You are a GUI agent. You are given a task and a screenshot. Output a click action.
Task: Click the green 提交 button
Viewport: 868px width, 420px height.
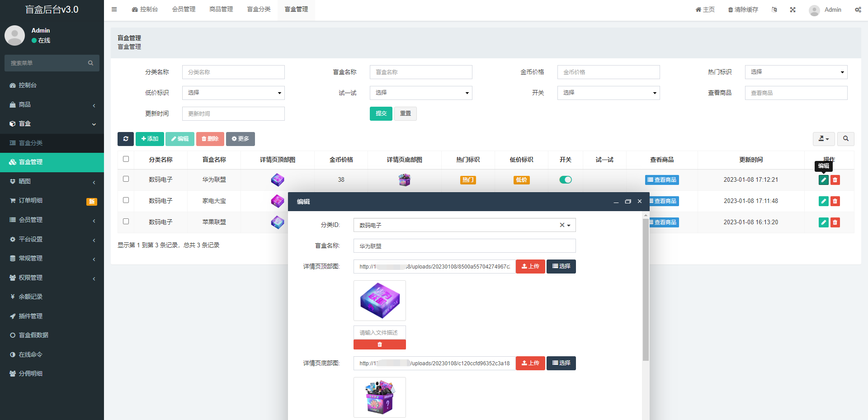pyautogui.click(x=381, y=113)
